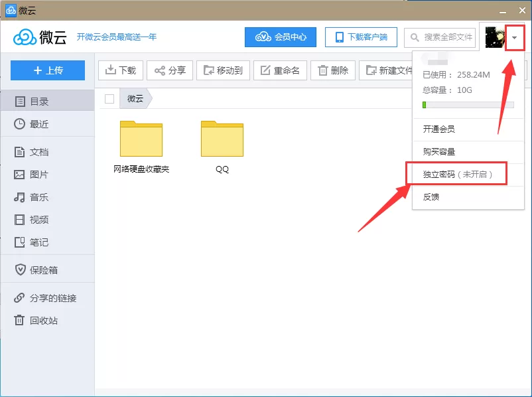The width and height of the screenshot is (532, 397).
Task: Open the 图片 pictures category
Action: (47, 175)
